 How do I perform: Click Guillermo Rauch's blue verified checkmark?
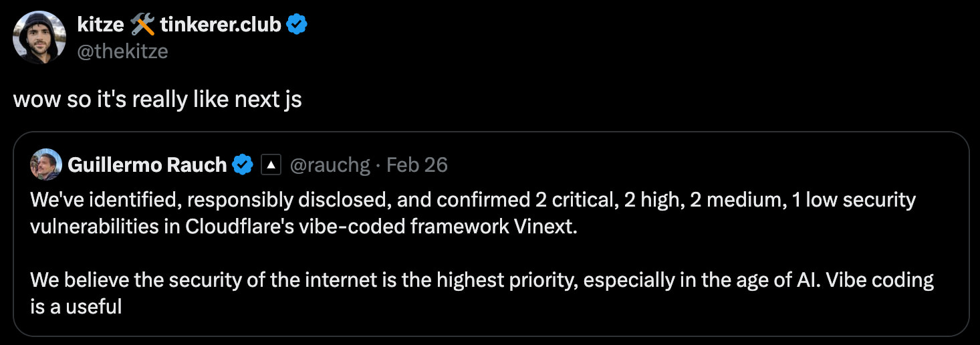point(242,164)
